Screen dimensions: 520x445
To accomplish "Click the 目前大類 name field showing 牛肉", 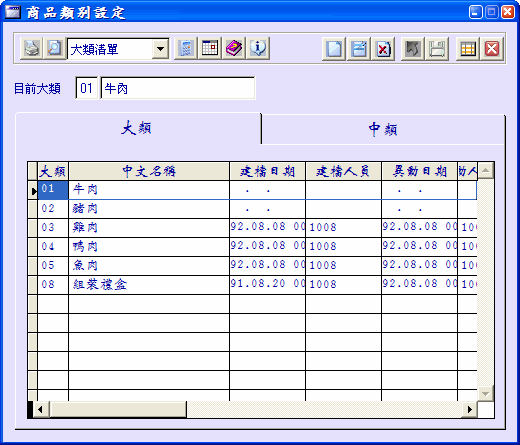I will point(178,88).
